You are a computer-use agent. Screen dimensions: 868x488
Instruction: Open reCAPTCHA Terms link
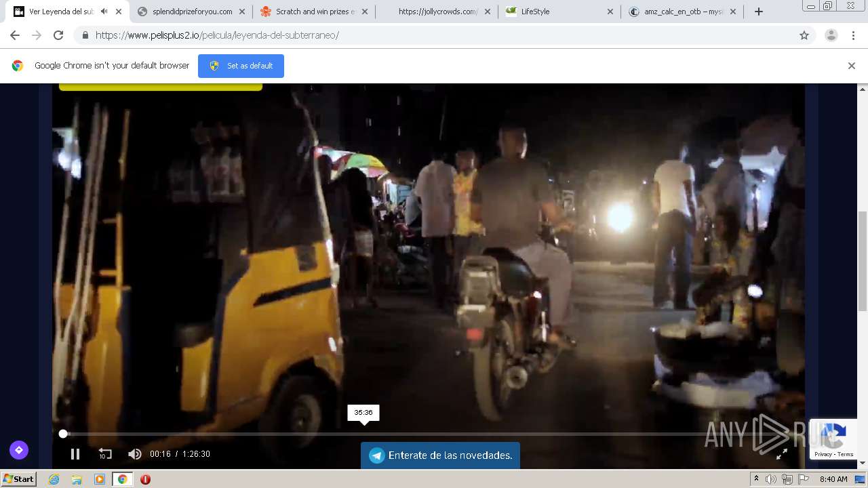pos(846,454)
